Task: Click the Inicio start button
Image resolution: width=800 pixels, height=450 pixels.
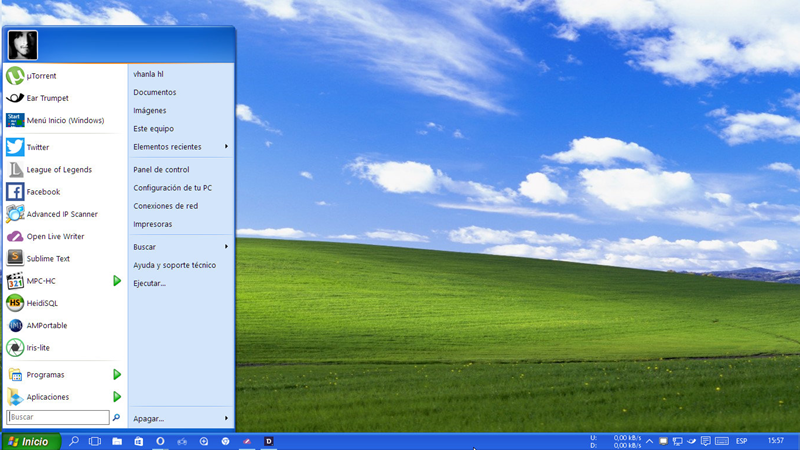Action: (31, 441)
